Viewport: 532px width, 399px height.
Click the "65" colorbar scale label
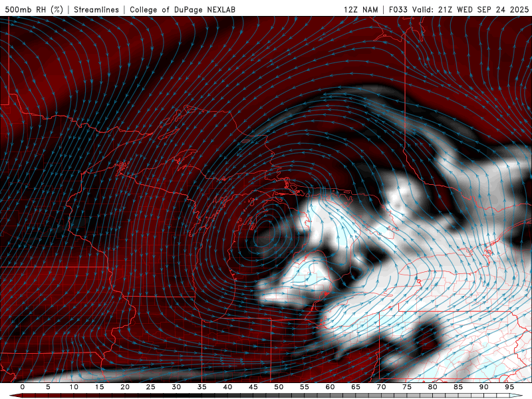(356, 387)
